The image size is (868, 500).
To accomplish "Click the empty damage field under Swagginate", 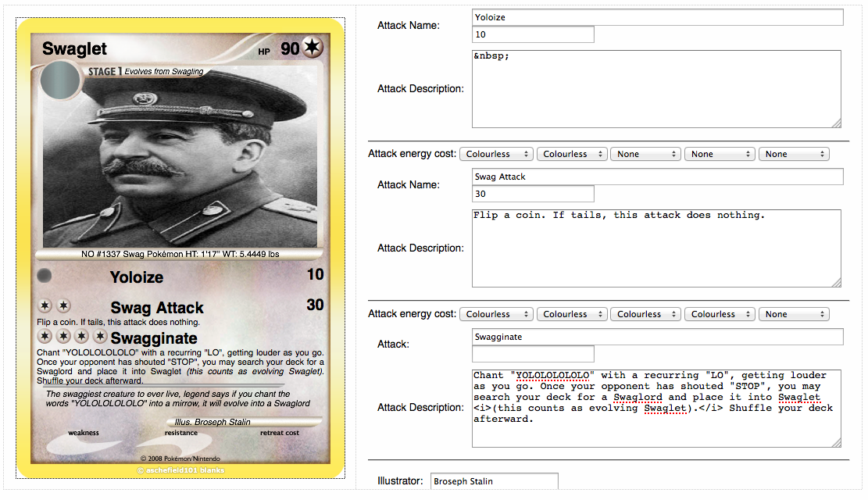I will (x=533, y=354).
